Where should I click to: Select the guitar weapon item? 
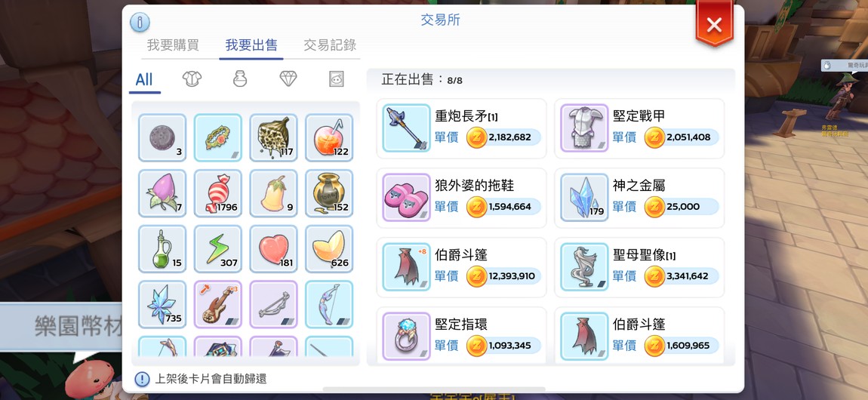click(217, 304)
